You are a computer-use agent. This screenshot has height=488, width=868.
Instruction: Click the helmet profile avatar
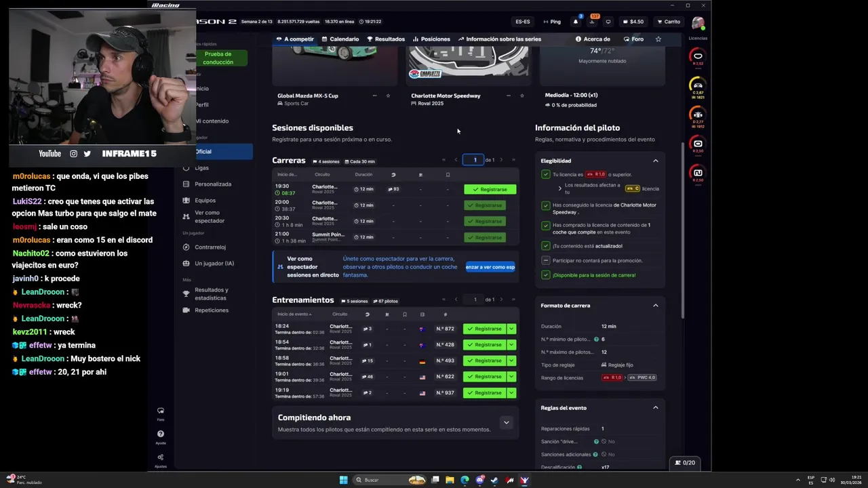pos(698,23)
